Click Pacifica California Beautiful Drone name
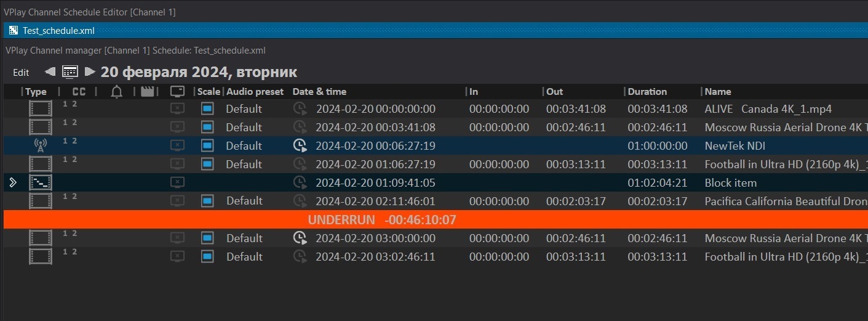This screenshot has width=868, height=321. click(786, 201)
